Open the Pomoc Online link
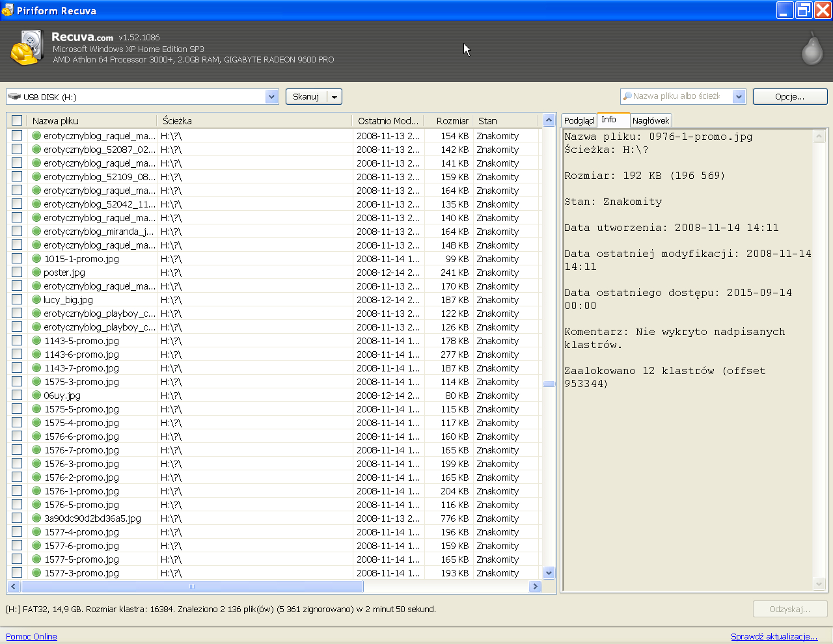Viewport: 833px width, 644px height. 31,637
